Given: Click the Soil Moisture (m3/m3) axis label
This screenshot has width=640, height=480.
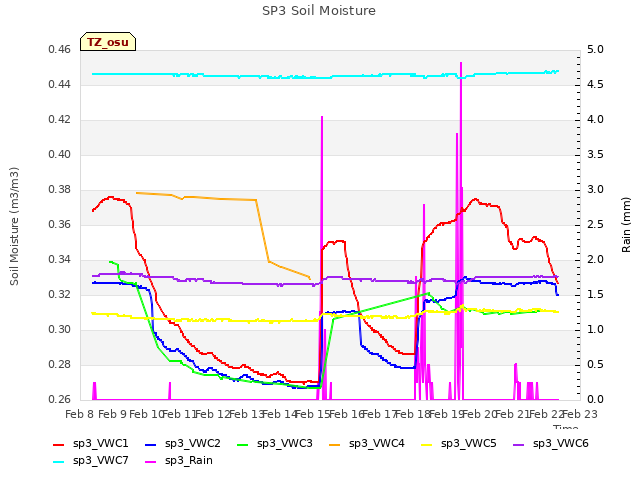Looking at the screenshot, I should pos(14,226).
